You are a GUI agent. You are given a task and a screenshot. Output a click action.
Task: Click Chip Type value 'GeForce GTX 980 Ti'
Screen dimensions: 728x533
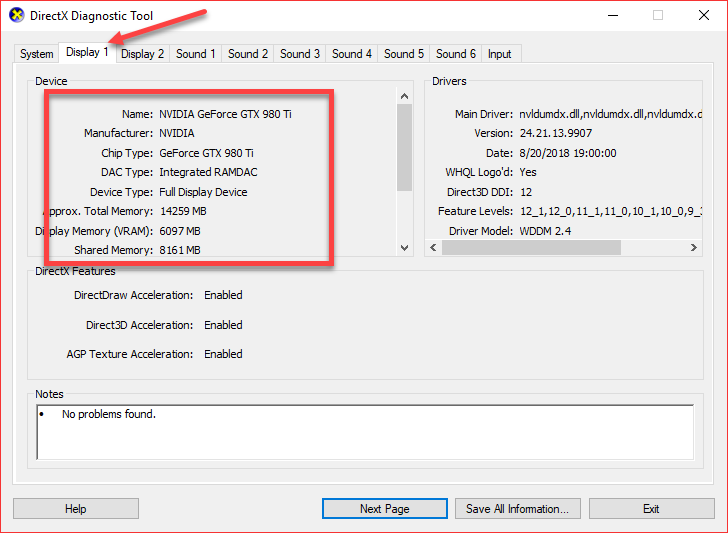(x=206, y=153)
